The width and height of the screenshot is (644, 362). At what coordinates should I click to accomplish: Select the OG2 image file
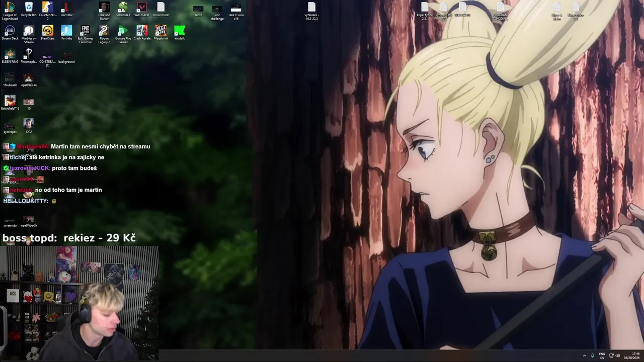point(29,126)
